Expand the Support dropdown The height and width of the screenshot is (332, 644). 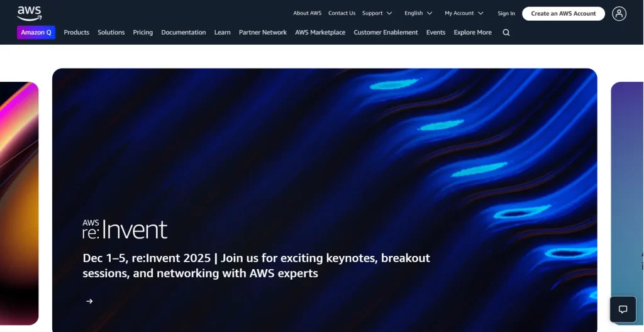(x=377, y=13)
